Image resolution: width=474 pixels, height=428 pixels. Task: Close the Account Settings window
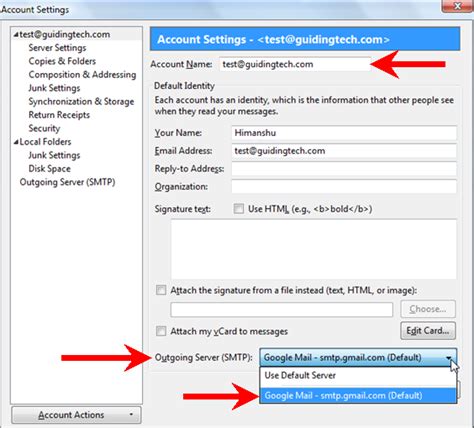coord(457,6)
